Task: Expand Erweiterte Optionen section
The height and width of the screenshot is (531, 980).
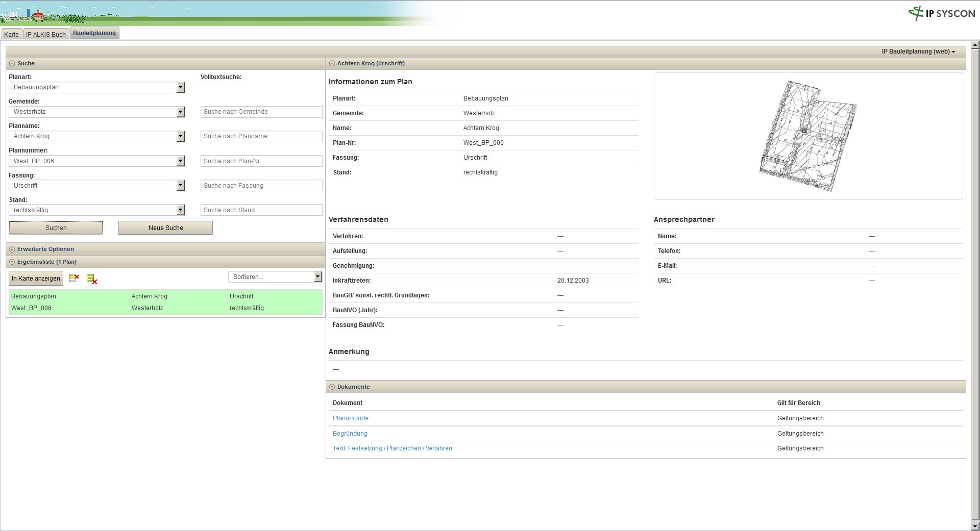Action: (12, 249)
